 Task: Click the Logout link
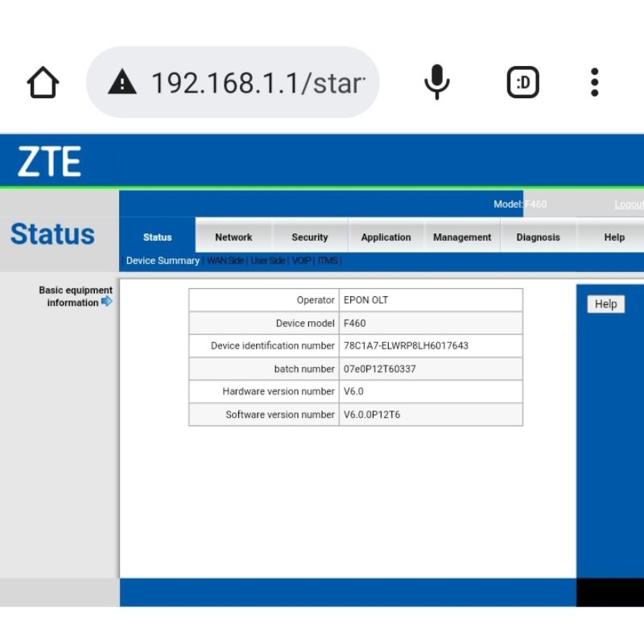(x=629, y=204)
